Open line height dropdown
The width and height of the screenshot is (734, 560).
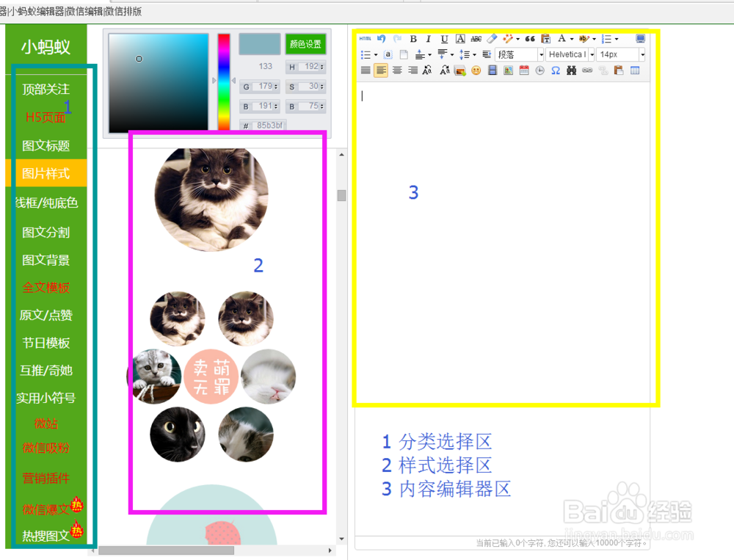(474, 55)
